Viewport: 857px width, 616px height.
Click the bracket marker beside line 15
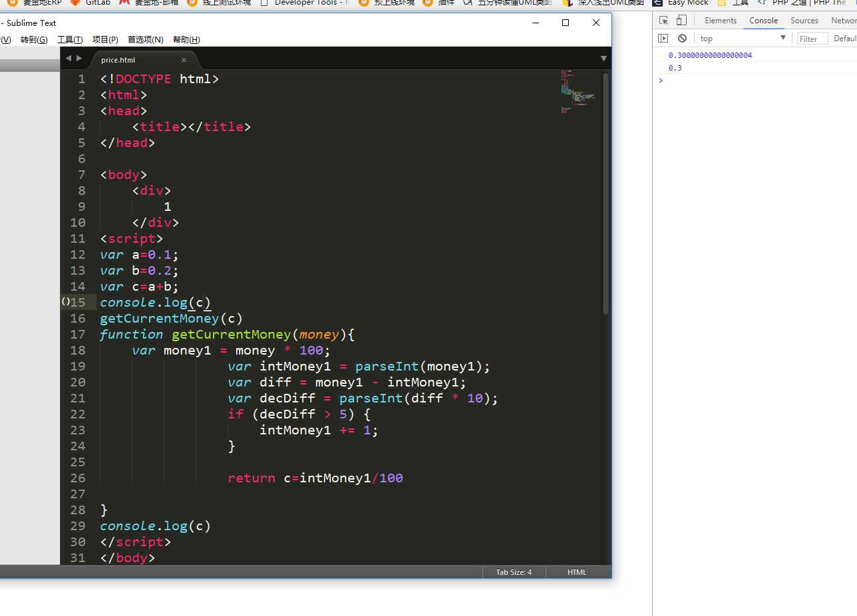[x=65, y=302]
